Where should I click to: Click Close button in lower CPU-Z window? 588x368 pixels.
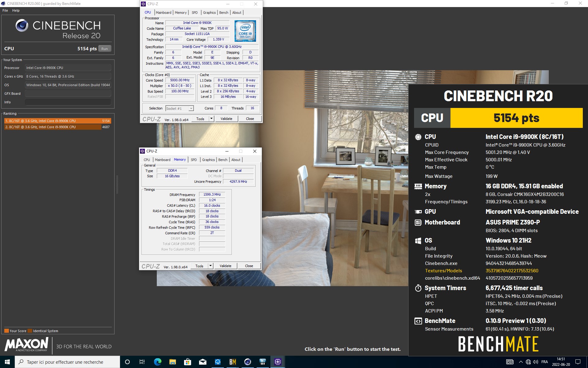tap(249, 266)
